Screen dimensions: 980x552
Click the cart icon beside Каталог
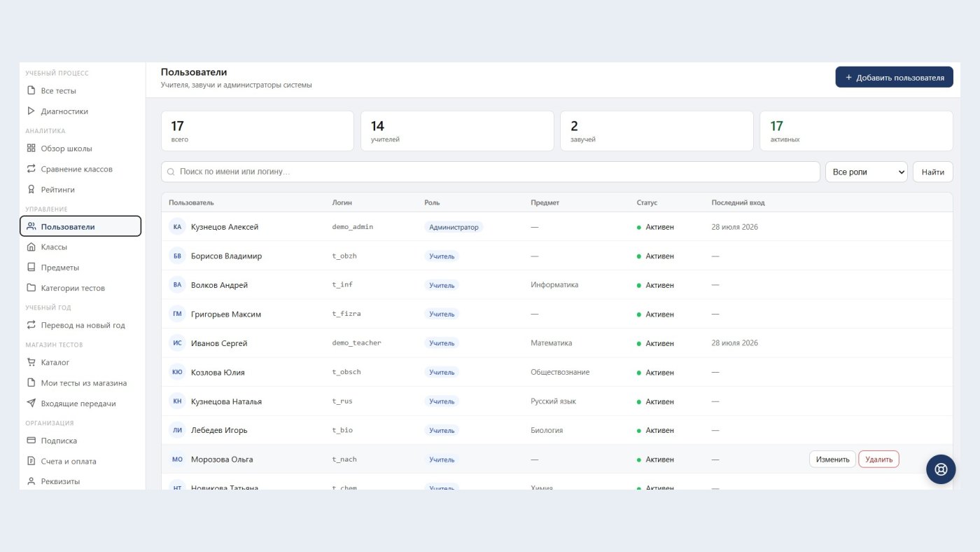click(31, 362)
